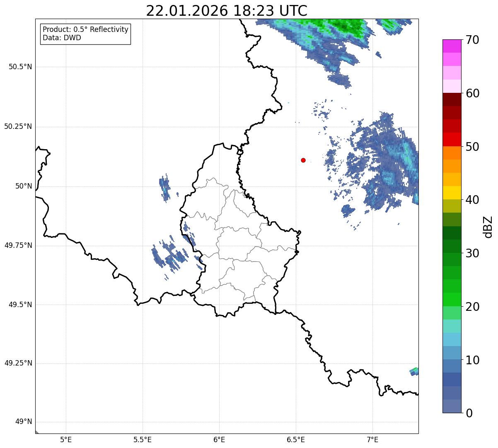
Task: Click the 5°E longitude label
Action: coord(66,439)
